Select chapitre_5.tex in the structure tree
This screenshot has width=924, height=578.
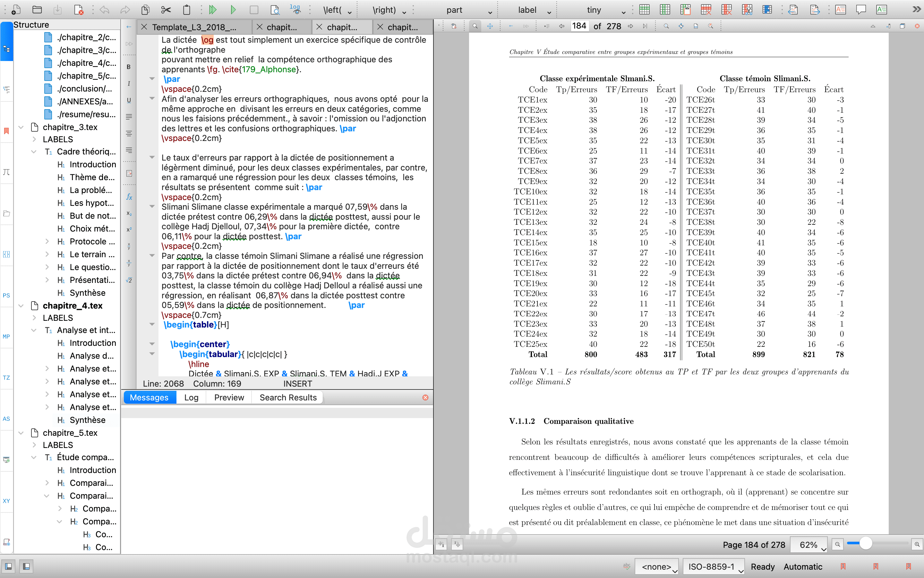click(70, 433)
